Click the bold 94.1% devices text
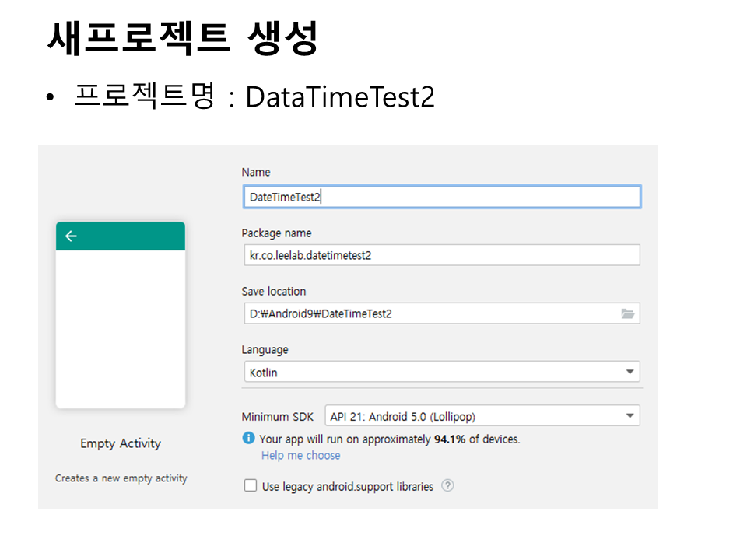The width and height of the screenshot is (747, 560). [x=450, y=439]
